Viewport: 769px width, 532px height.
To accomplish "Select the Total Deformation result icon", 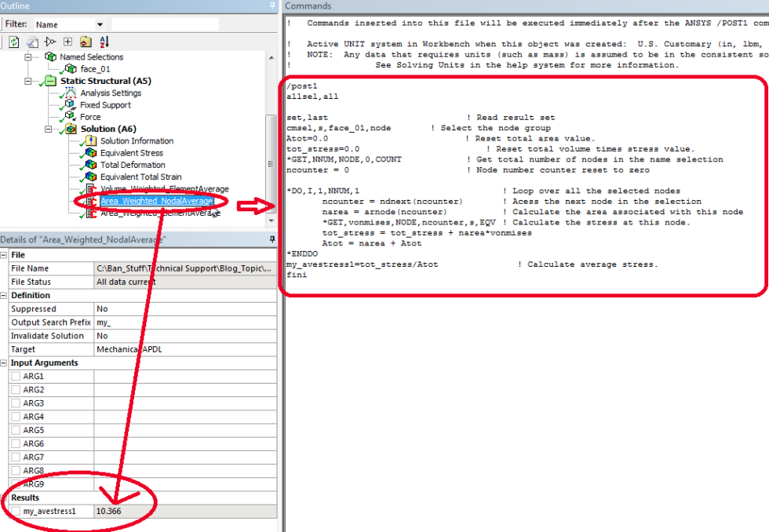I will click(90, 164).
